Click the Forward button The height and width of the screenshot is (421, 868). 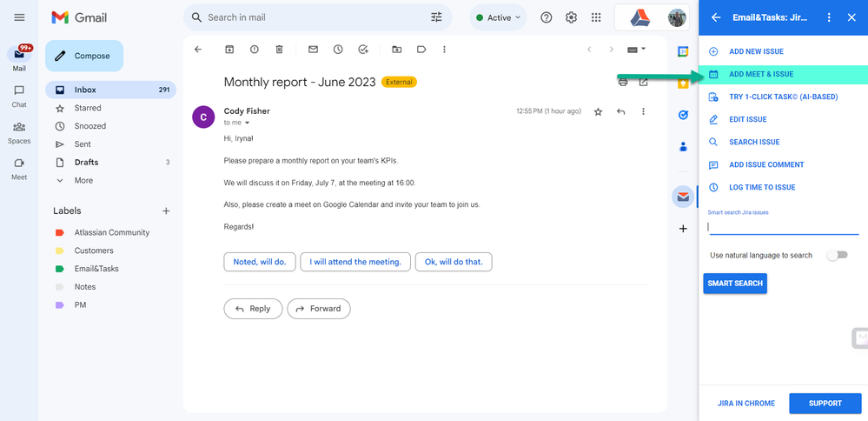[x=319, y=309]
